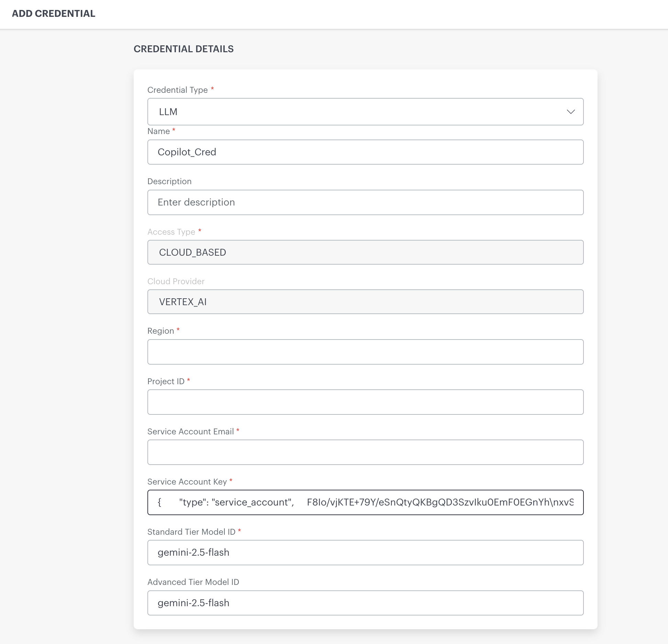Click the disabled Access Type field CLOUD_BASED

(x=365, y=252)
